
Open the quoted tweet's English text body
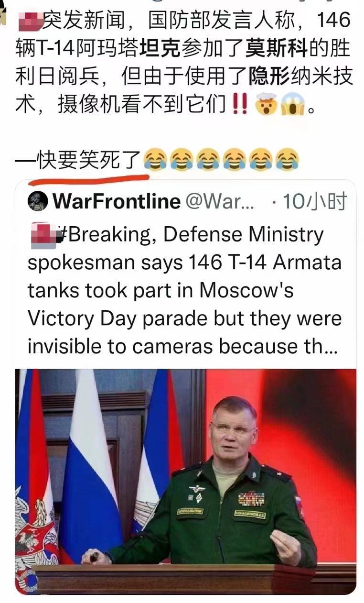[x=185, y=291]
